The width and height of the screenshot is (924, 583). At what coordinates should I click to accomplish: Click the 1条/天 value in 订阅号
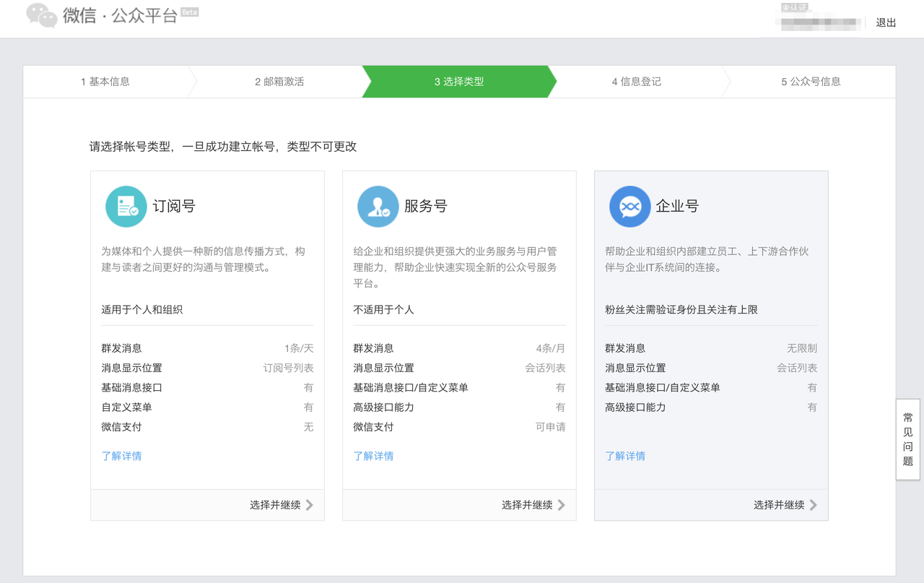click(299, 348)
